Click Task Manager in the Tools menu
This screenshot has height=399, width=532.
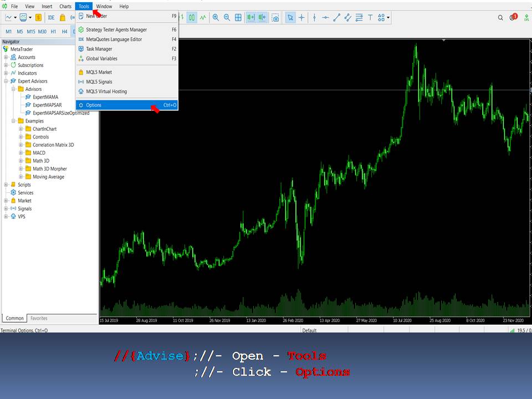[99, 49]
